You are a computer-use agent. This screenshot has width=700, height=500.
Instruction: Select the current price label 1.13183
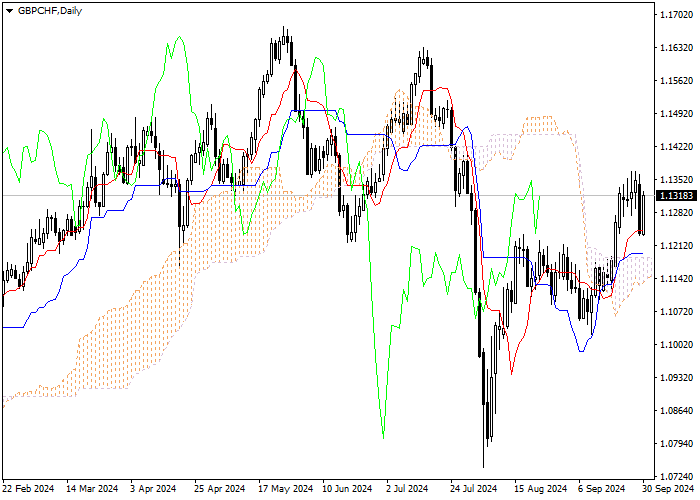676,196
